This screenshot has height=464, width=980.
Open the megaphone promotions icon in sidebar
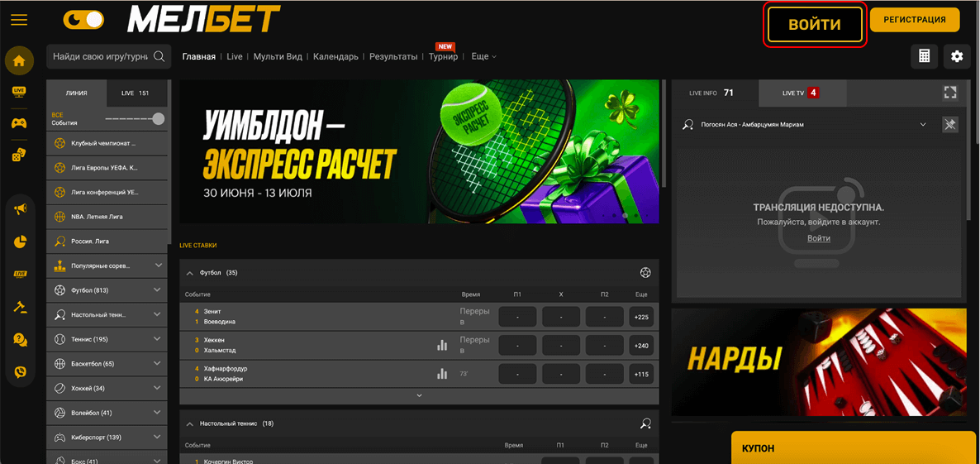pos(20,209)
